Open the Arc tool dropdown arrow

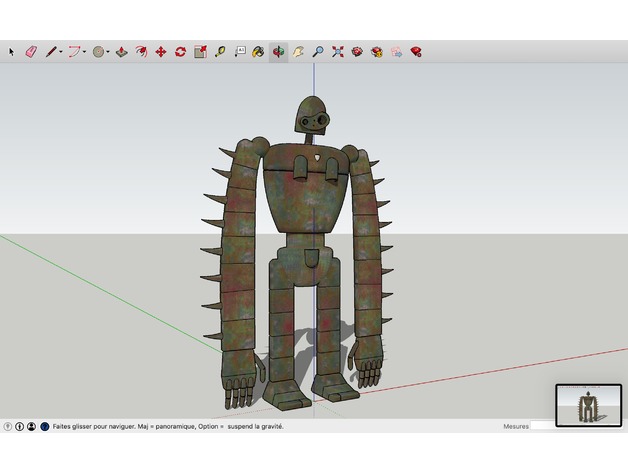tap(85, 52)
